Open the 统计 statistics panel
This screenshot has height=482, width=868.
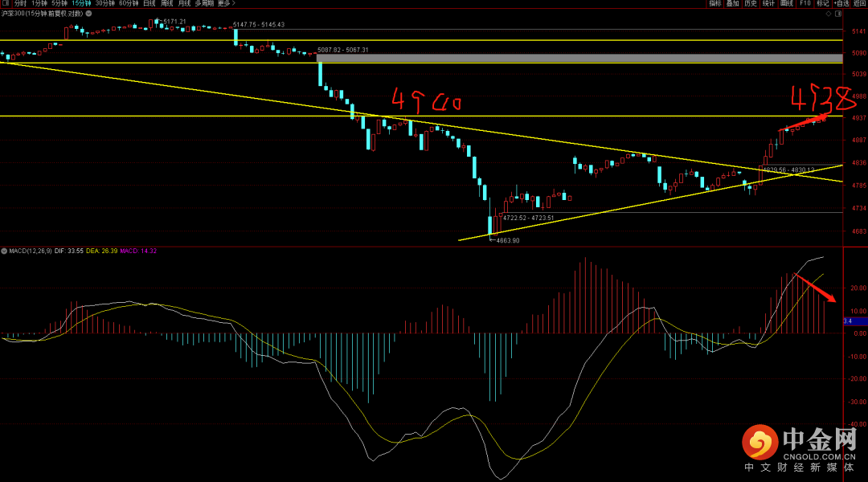tap(768, 4)
